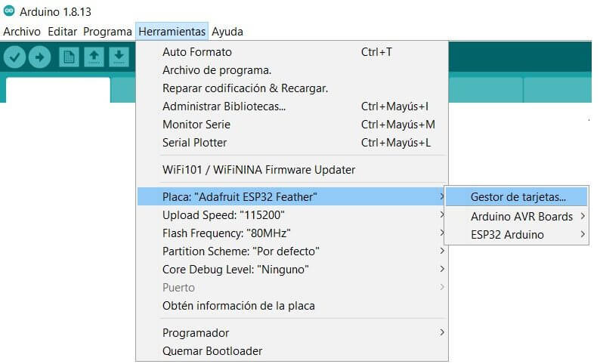Click the Save sketch down-arrow icon
The image size is (600, 364).
[118, 57]
